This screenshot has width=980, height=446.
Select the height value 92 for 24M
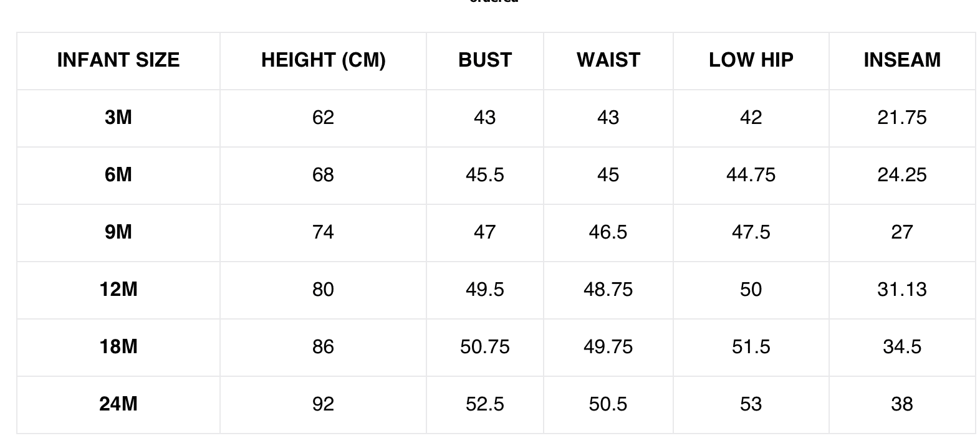tap(323, 404)
